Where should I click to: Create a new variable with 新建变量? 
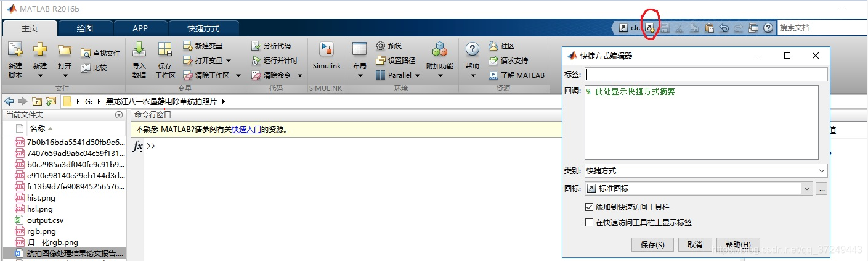tap(203, 46)
